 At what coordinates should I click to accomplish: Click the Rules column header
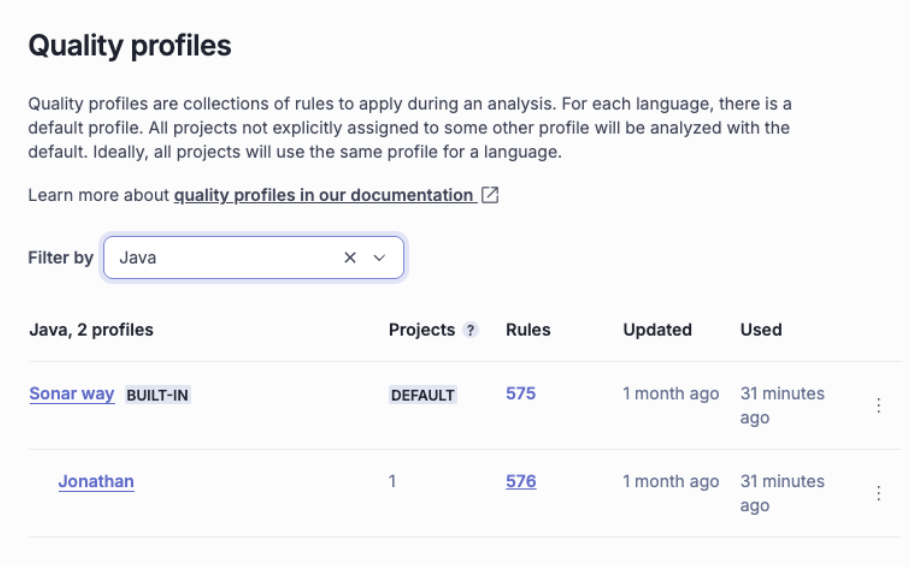(528, 330)
